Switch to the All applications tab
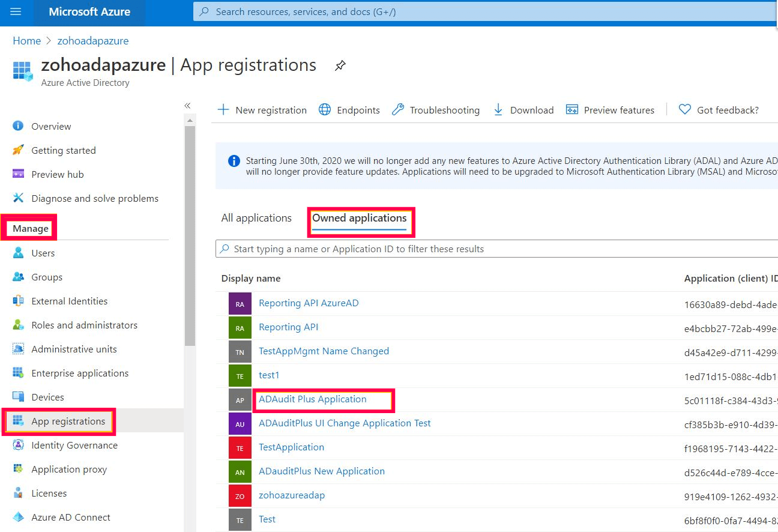The width and height of the screenshot is (778, 532). [256, 218]
